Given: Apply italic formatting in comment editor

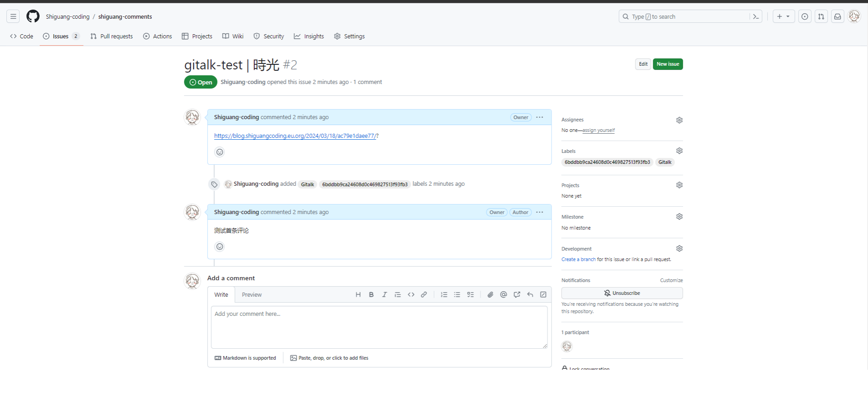Looking at the screenshot, I should 385,295.
